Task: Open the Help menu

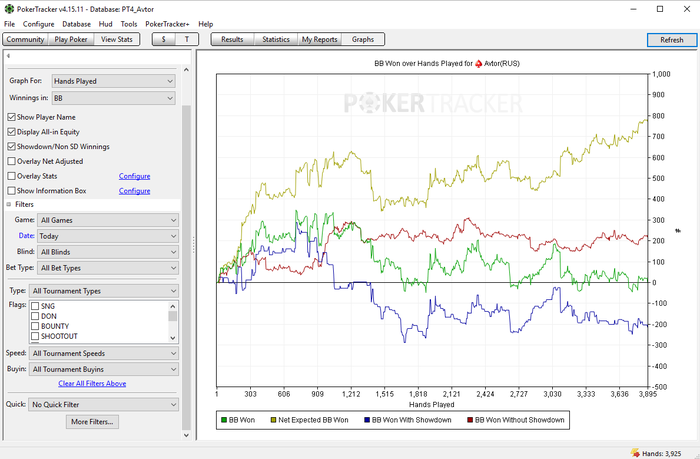Action: click(x=205, y=24)
